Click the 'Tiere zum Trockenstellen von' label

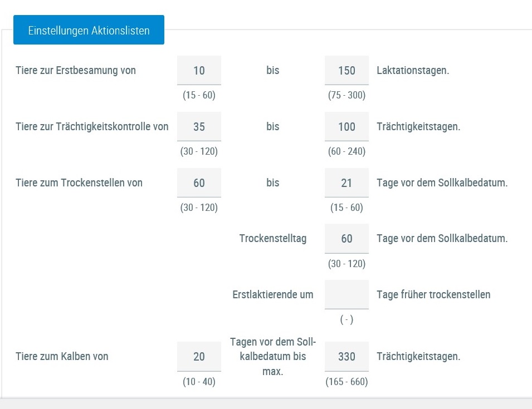[79, 183]
